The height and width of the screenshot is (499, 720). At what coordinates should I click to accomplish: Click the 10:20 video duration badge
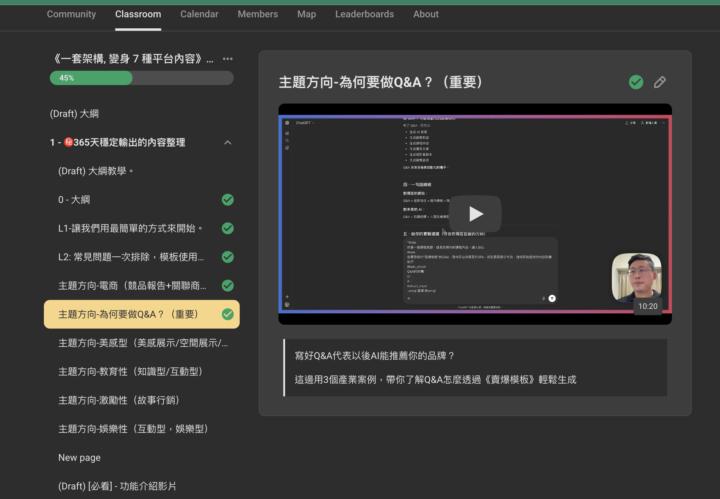[647, 306]
